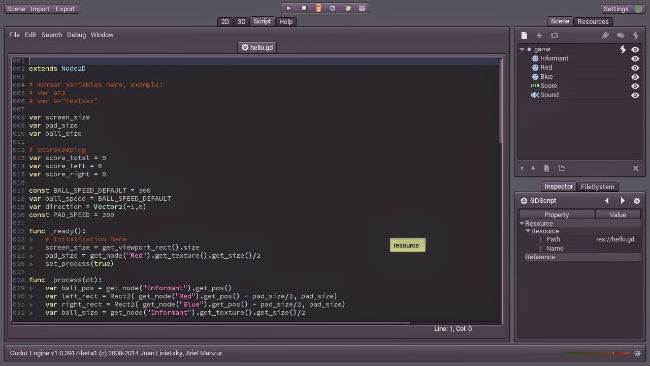650x366 pixels.
Task: Delete the selected node with the X icon
Action: [635, 168]
